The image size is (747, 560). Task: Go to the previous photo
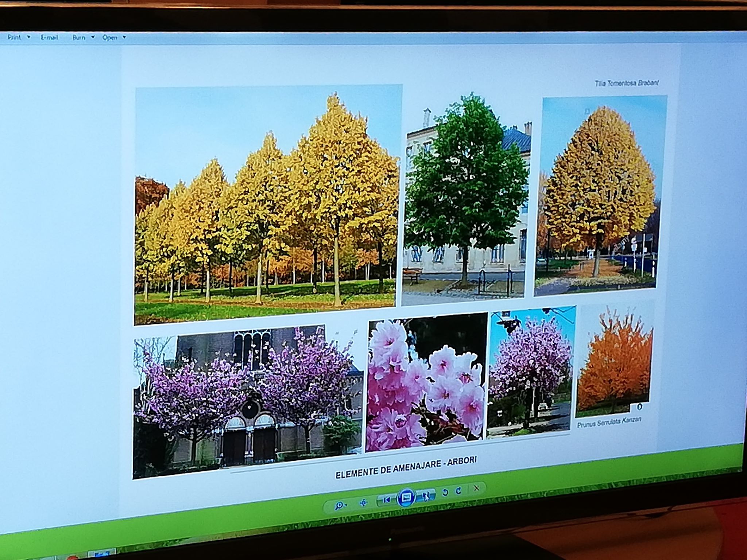click(x=387, y=500)
